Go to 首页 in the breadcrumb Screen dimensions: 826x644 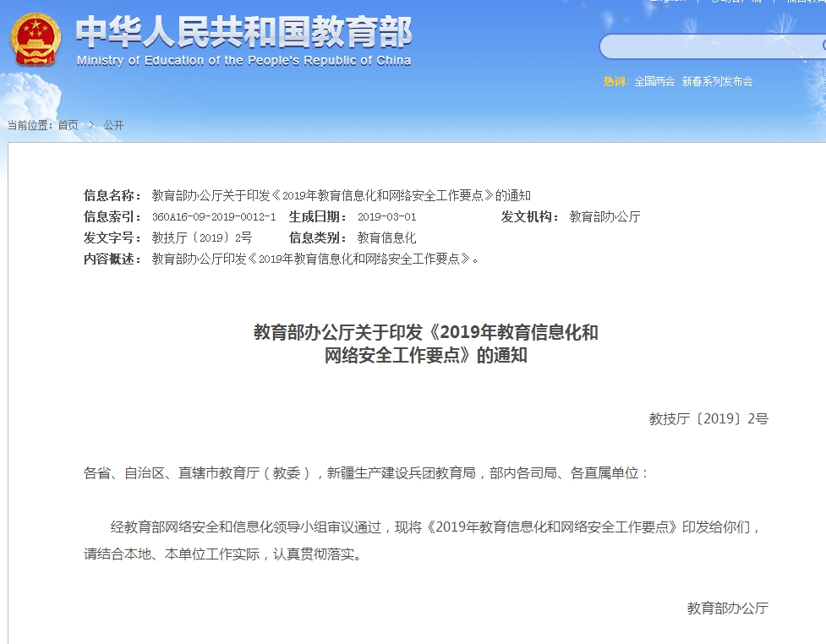pyautogui.click(x=68, y=125)
